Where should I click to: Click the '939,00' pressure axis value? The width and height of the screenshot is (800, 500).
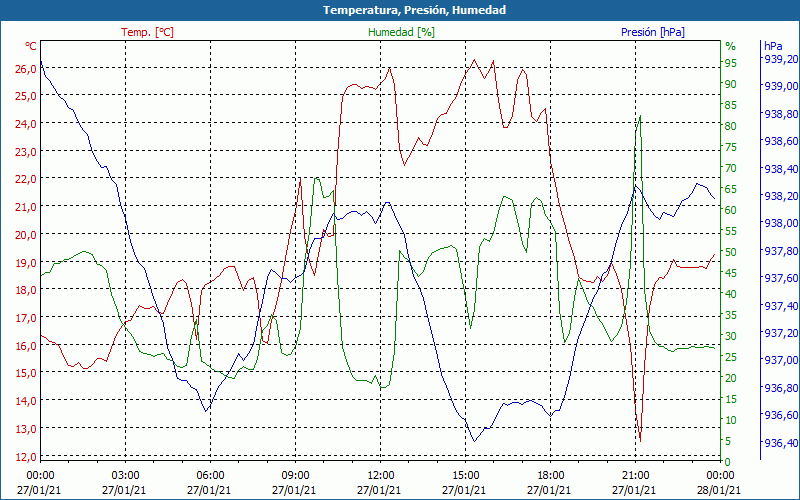tap(781, 86)
